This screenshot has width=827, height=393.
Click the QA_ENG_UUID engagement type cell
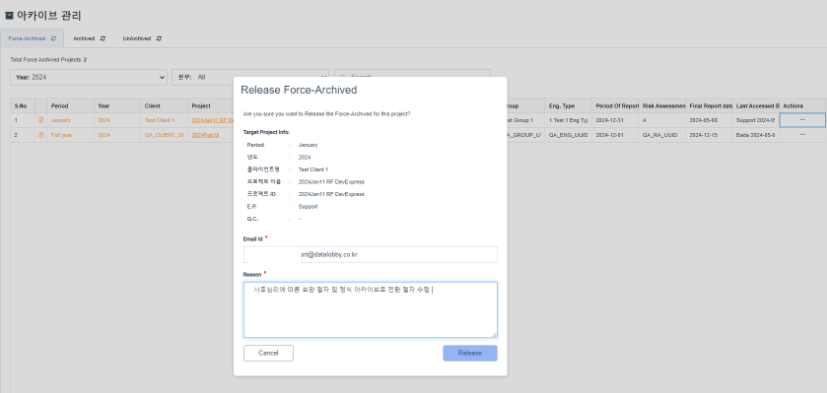click(568, 135)
